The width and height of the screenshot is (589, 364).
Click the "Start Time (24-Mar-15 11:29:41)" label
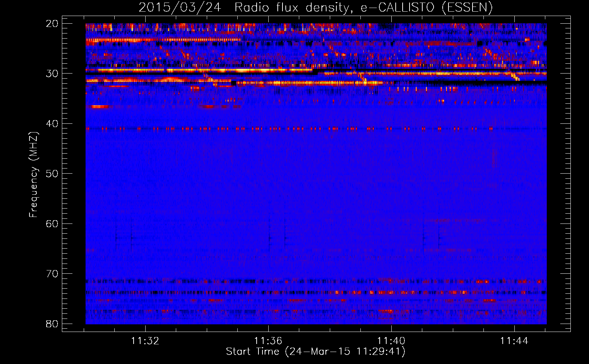pos(316,352)
